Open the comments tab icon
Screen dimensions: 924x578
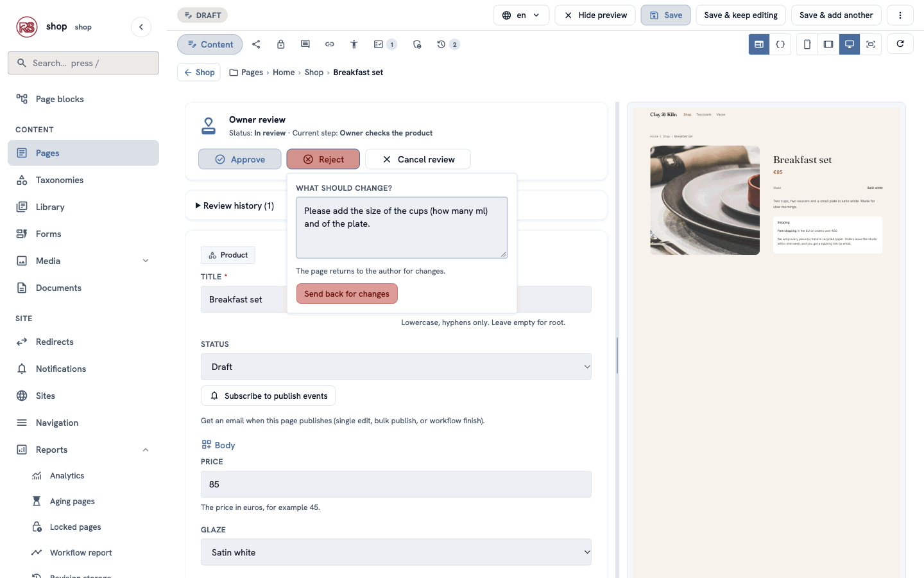pos(305,44)
